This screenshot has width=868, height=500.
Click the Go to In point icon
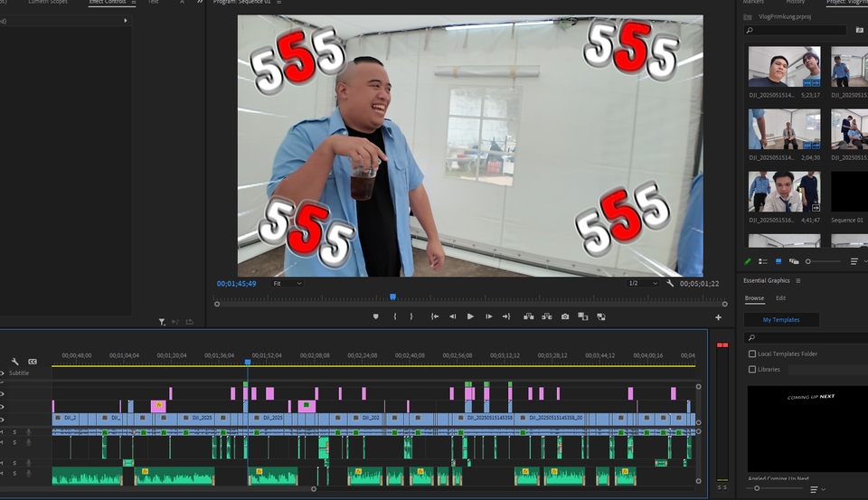tap(435, 316)
